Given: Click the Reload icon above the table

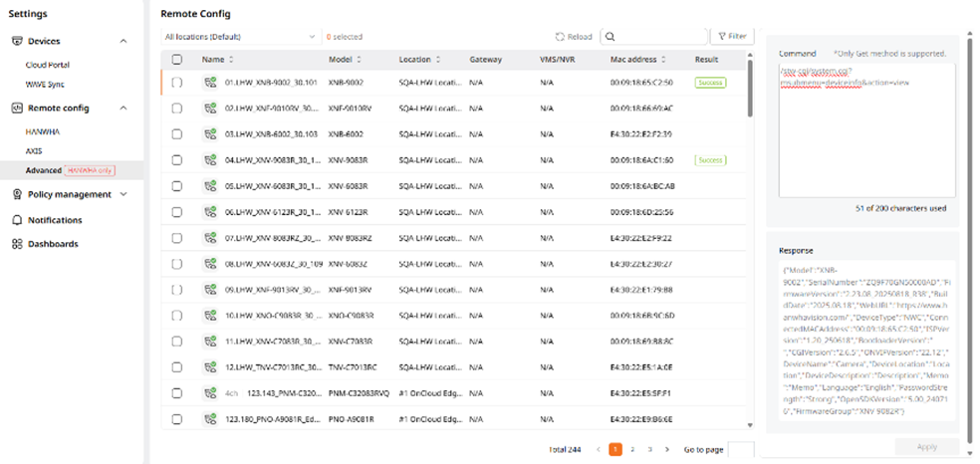Looking at the screenshot, I should (560, 37).
